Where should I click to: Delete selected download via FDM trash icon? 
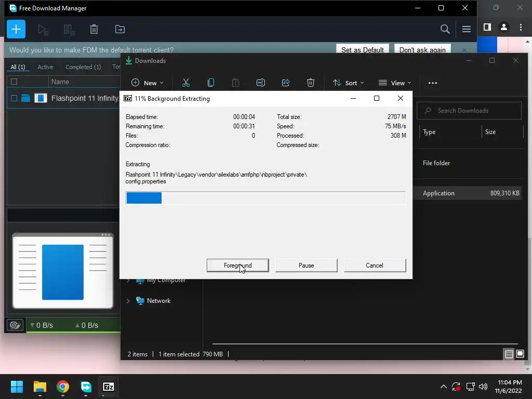[x=94, y=30]
